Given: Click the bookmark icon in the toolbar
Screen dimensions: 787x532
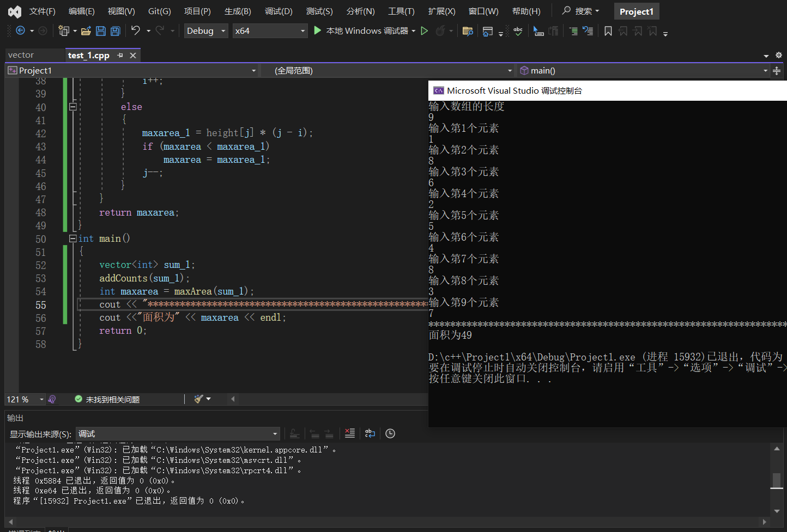Looking at the screenshot, I should (608, 31).
